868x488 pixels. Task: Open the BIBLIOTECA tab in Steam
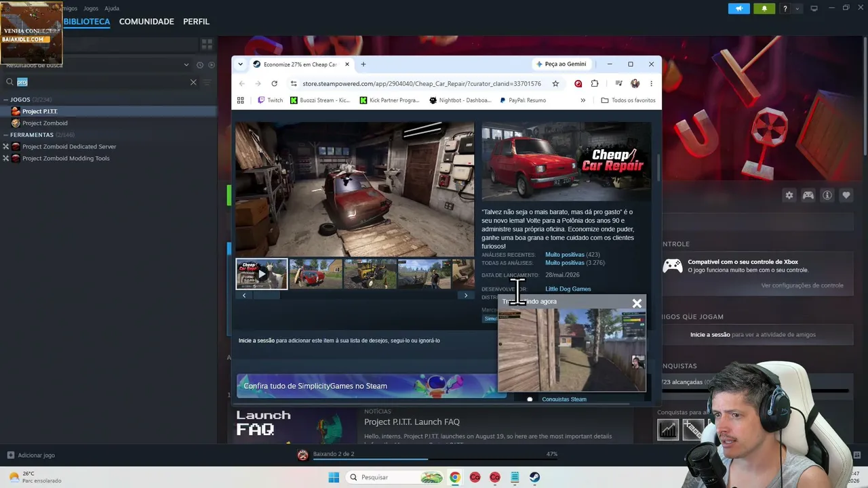tap(87, 22)
